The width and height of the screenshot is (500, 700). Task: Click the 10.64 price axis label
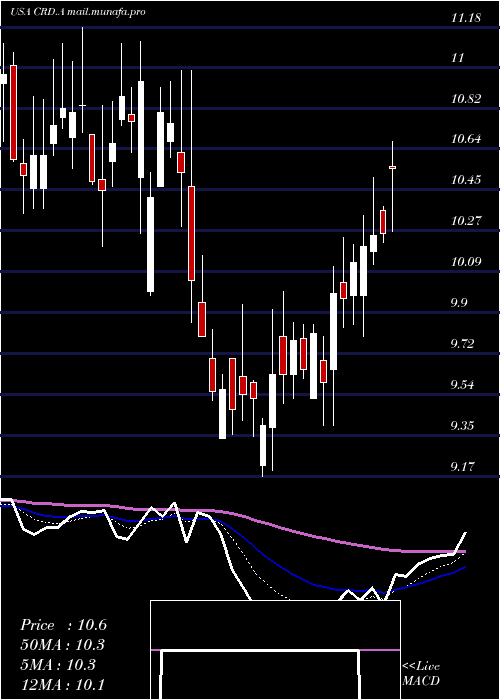pyautogui.click(x=466, y=139)
